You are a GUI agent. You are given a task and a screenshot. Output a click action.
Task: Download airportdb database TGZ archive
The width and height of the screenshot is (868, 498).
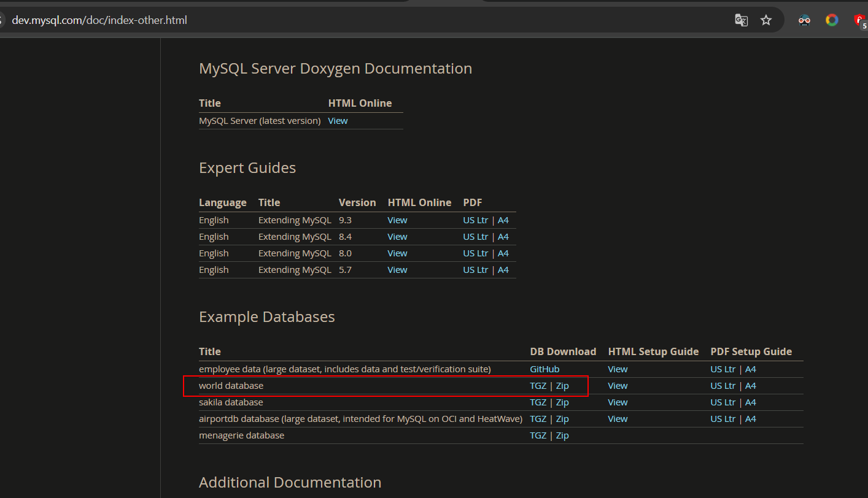coord(538,419)
